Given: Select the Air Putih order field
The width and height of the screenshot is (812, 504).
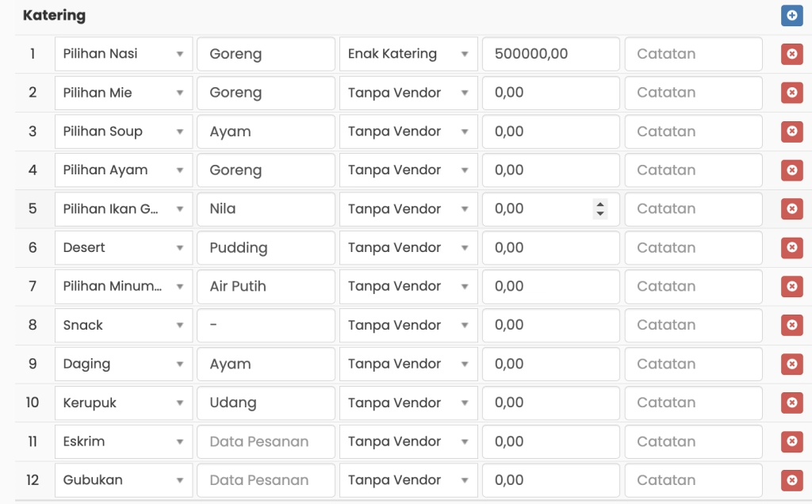Looking at the screenshot, I should (266, 286).
